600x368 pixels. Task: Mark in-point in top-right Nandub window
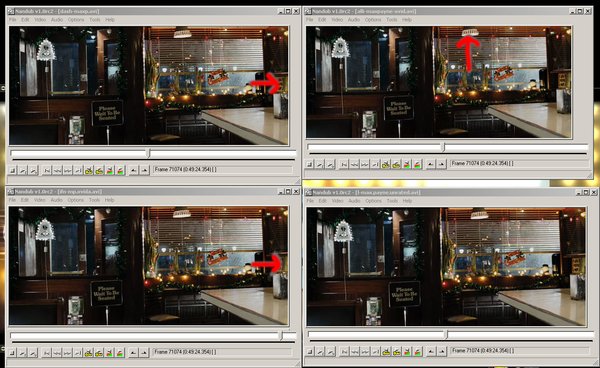[430, 164]
